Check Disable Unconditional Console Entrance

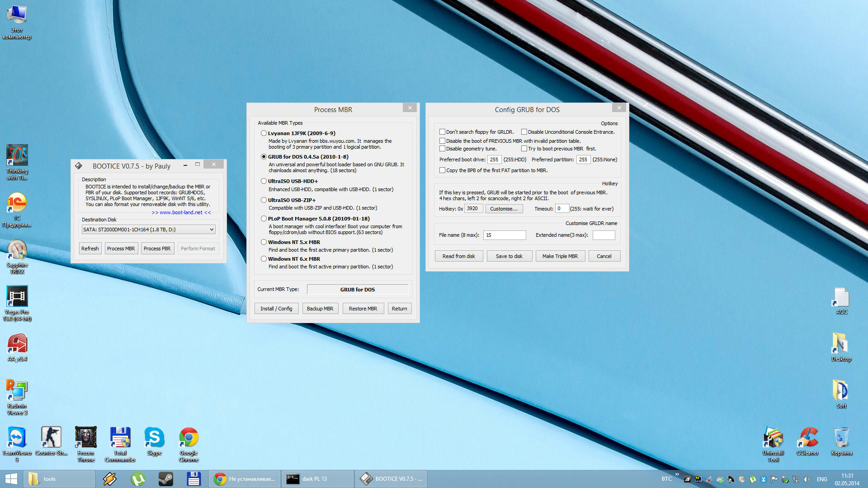click(524, 132)
